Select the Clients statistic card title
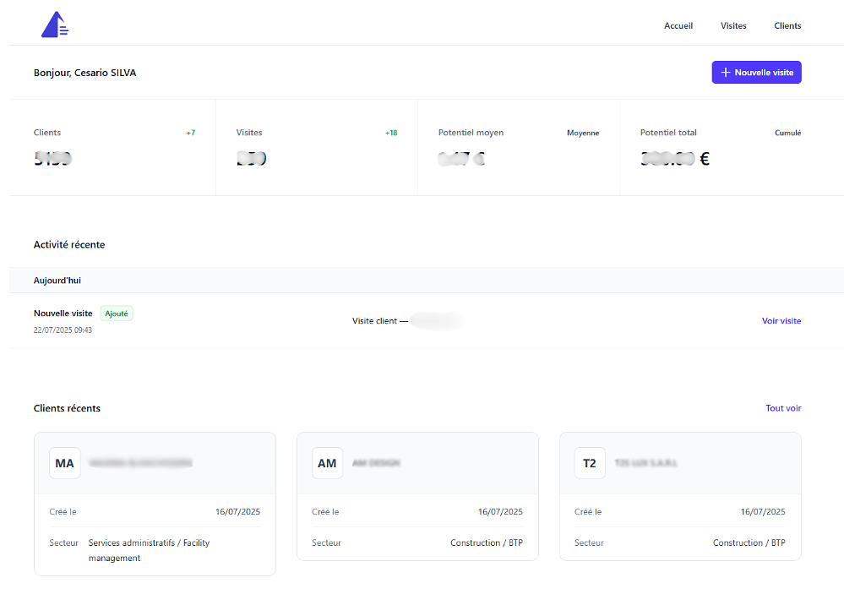The height and width of the screenshot is (616, 844). tap(47, 133)
